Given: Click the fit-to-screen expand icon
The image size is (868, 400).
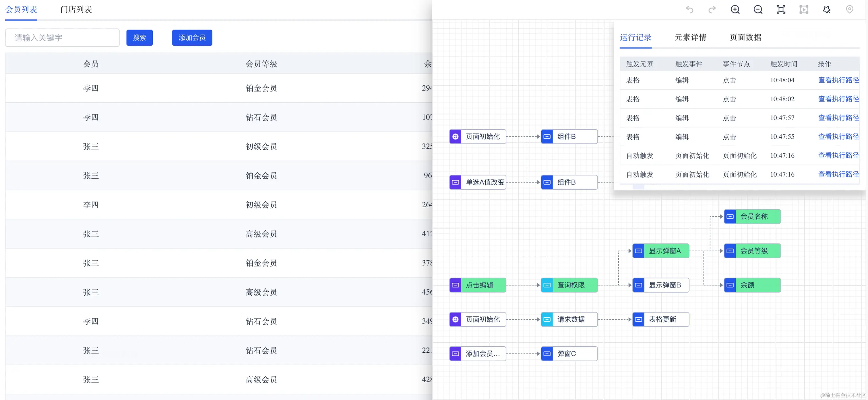Looking at the screenshot, I should point(781,9).
